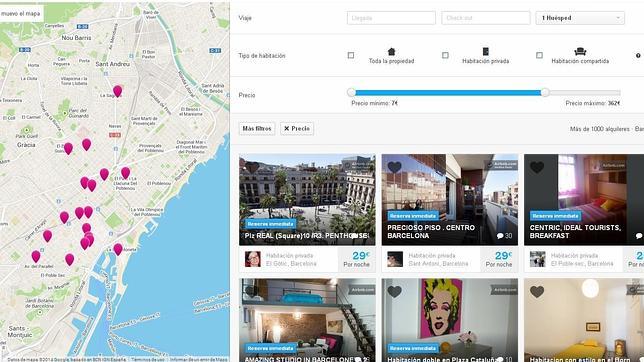Viewport: 644px width, 362px height.
Task: Click the 29€ price of Sant Antoni listing
Action: tap(504, 256)
